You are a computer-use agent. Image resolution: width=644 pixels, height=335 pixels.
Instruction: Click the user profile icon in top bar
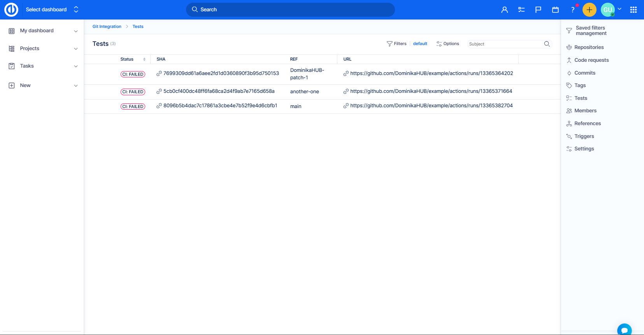(504, 10)
